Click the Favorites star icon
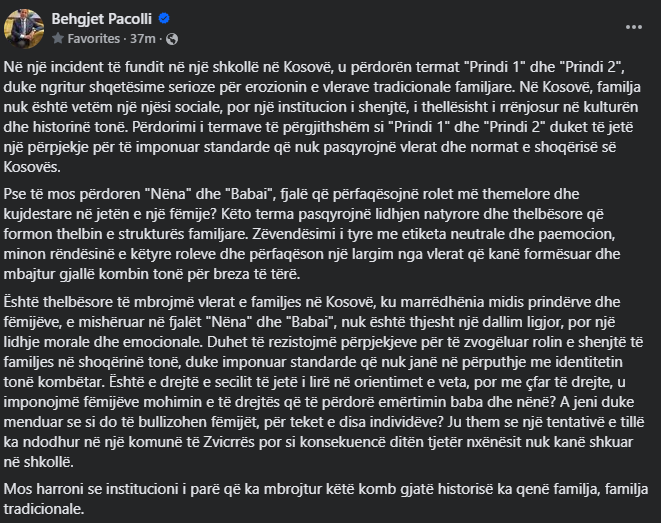Screen dimensions: 661x523 tap(57, 37)
